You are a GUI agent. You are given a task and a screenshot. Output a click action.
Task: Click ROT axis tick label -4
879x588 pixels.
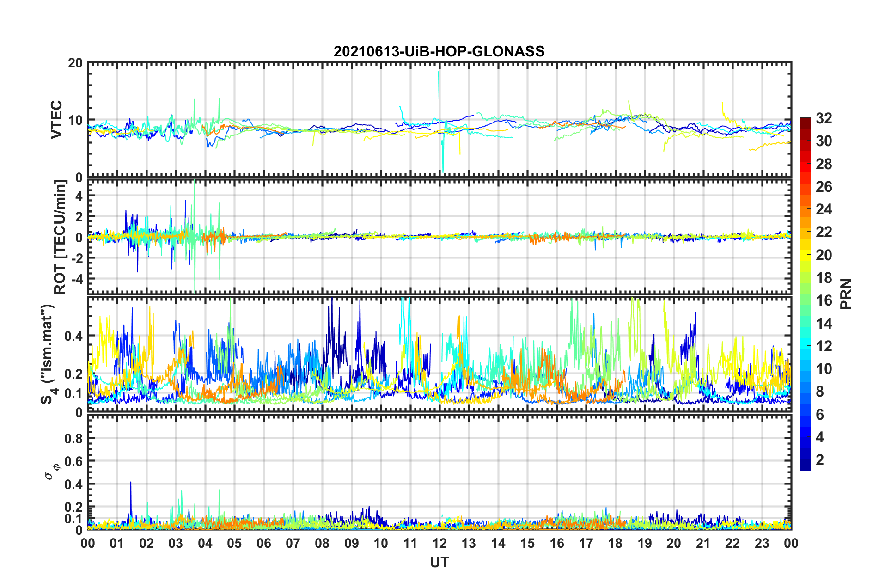(77, 279)
